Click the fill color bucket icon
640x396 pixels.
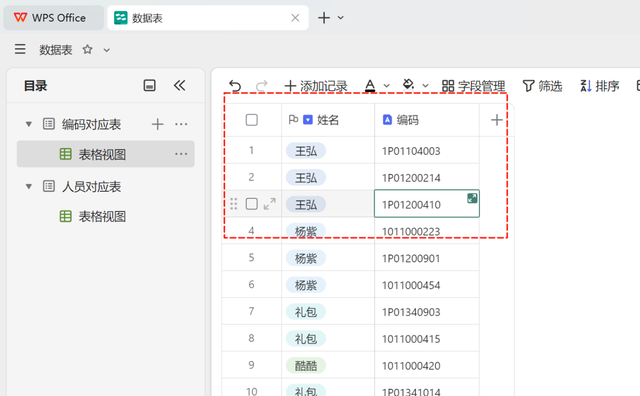[x=408, y=85]
